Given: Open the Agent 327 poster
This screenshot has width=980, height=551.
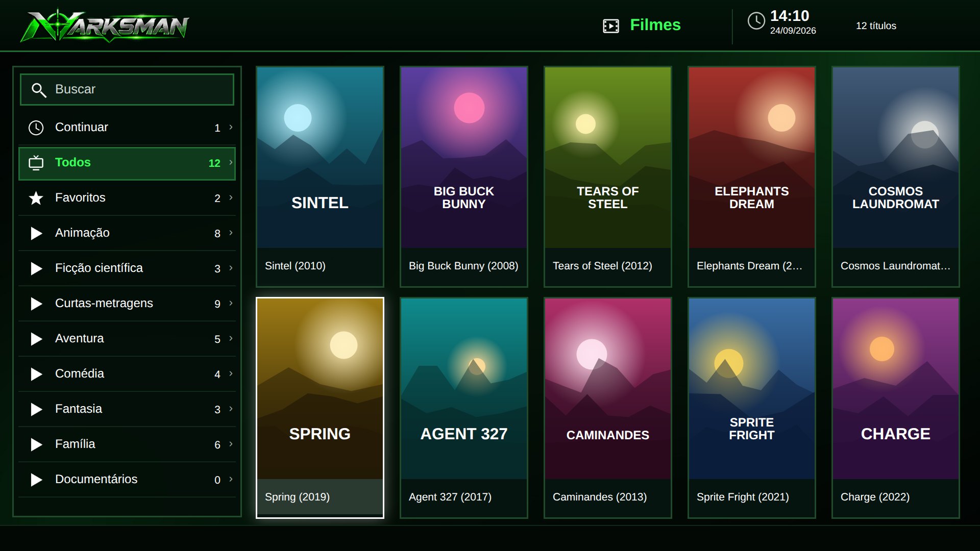Looking at the screenshot, I should 464,408.
